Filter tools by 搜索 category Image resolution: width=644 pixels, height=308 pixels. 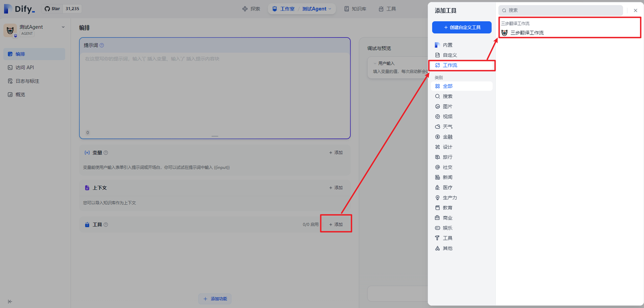tap(462, 96)
